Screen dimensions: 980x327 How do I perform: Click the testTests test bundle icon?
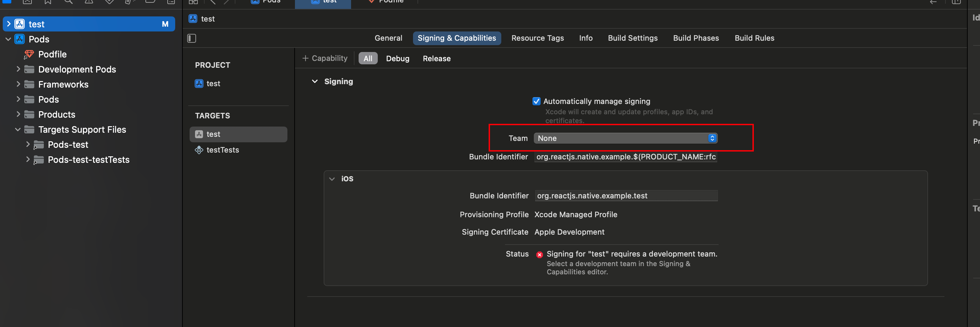pos(199,150)
